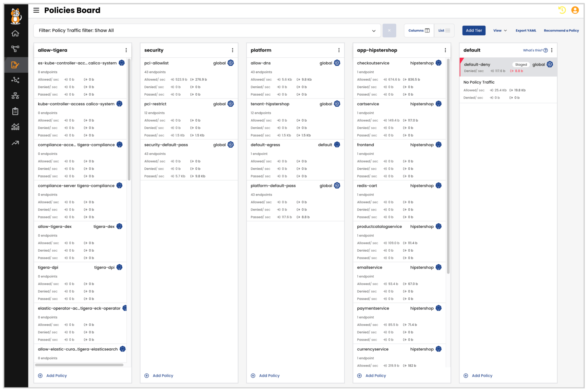Open the View dropdown
This screenshot has width=588, height=392.
point(500,31)
